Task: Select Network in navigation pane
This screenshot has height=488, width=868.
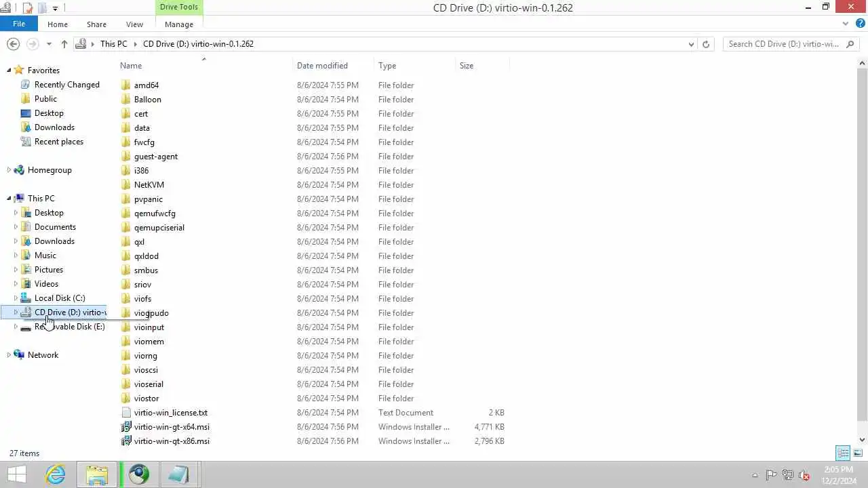Action: 43,355
